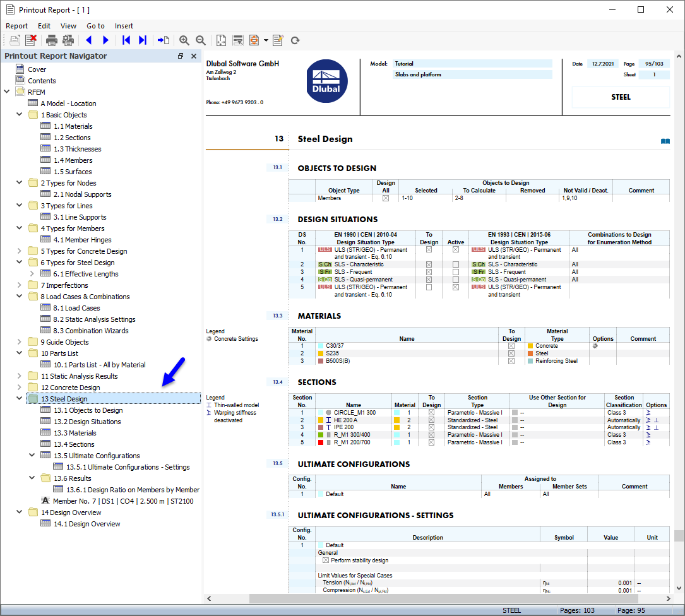The height and width of the screenshot is (616, 685).
Task: Open the Go to menu
Action: pos(95,26)
